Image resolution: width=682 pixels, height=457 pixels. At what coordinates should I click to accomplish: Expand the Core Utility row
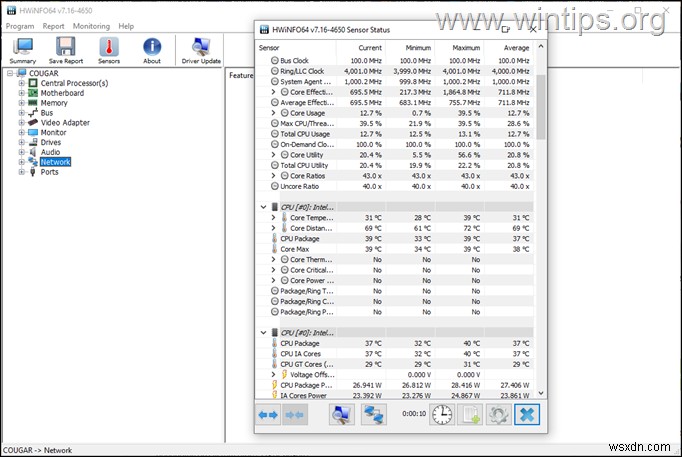tap(273, 155)
